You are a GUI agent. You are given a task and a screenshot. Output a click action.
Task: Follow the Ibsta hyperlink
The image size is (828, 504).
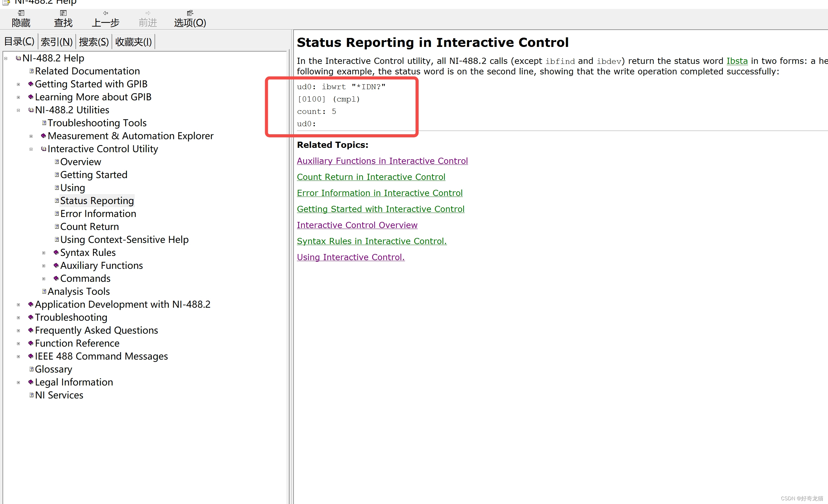(737, 61)
